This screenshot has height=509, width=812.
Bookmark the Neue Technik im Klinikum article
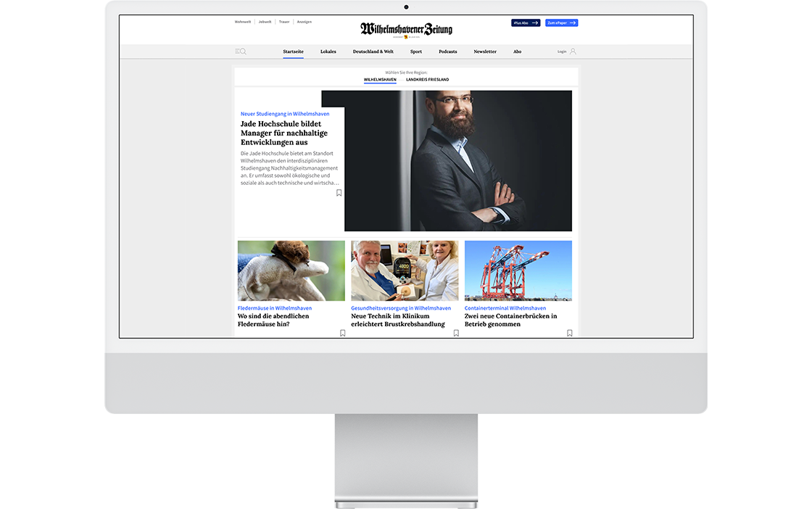[x=456, y=333]
